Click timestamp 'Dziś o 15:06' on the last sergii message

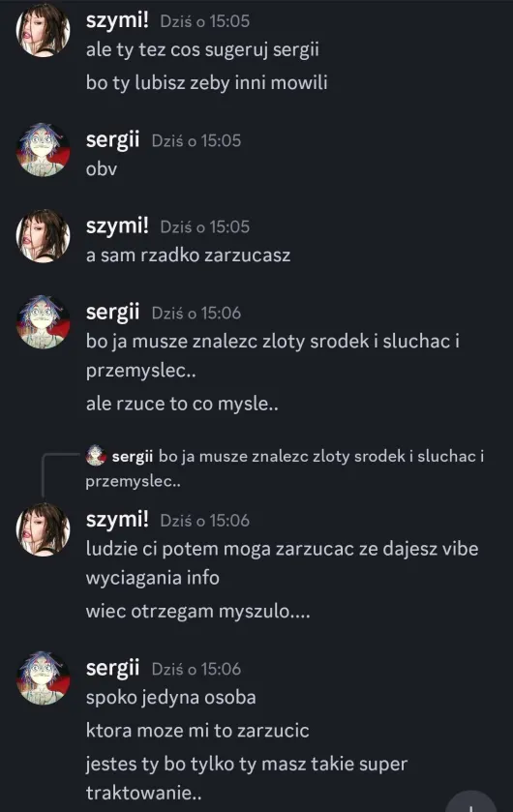point(196,669)
